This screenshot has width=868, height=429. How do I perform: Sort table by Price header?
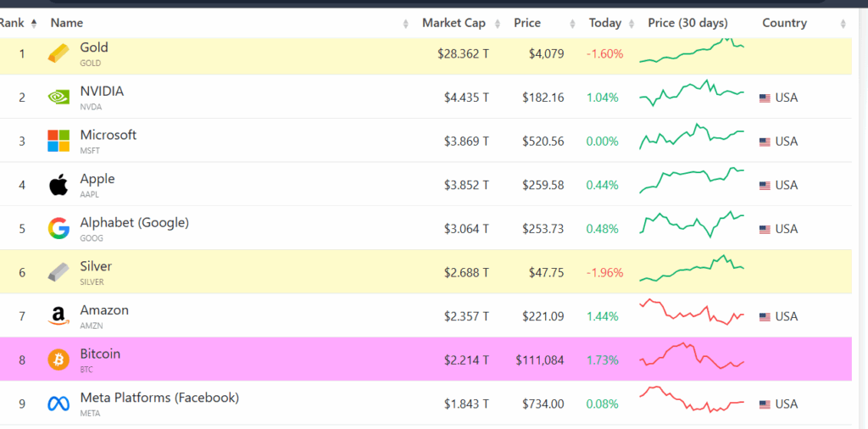point(526,23)
